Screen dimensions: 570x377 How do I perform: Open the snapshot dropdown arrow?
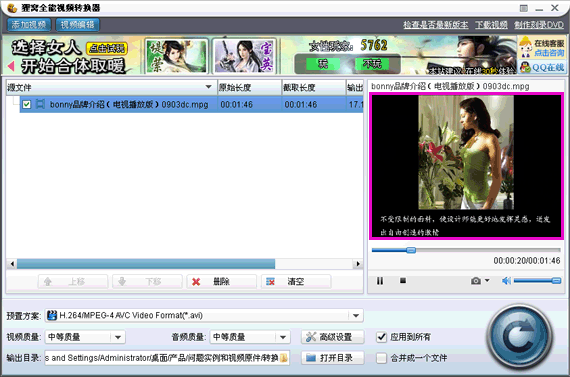tap(487, 280)
